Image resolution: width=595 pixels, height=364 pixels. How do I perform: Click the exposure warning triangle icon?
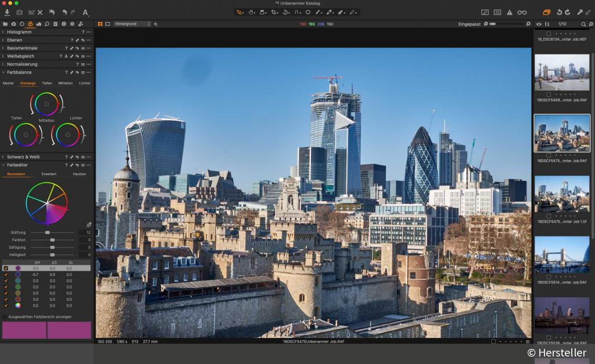click(510, 13)
